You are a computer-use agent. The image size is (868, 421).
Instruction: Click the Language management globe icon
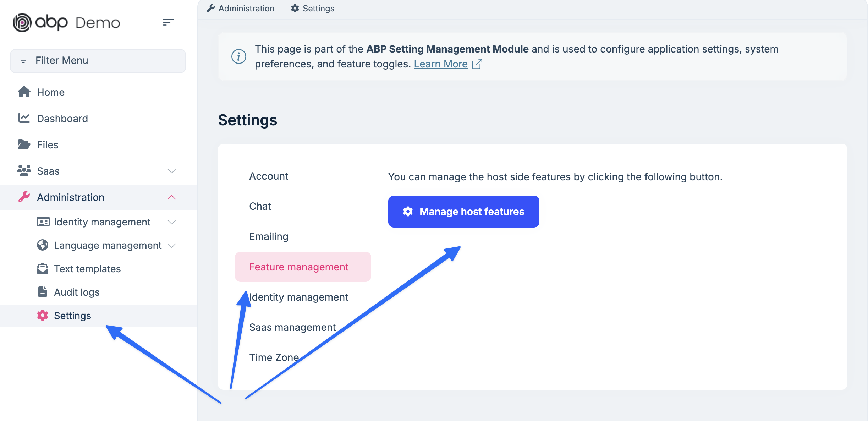pos(43,245)
